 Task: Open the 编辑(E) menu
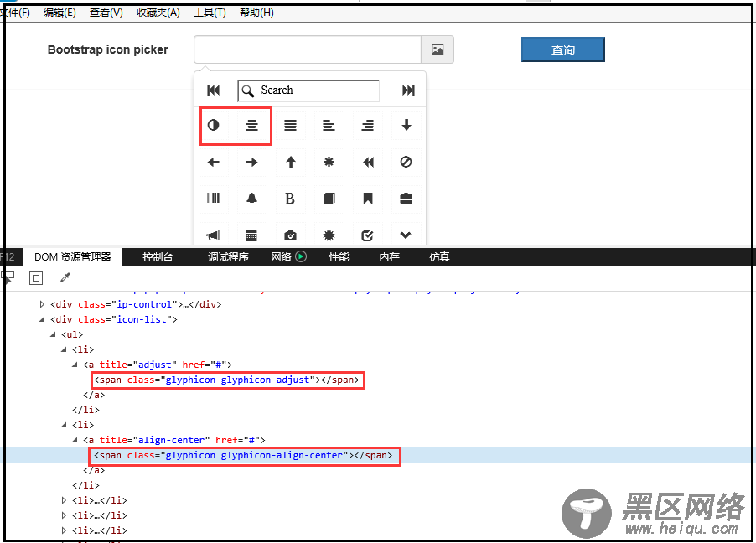click(x=60, y=13)
